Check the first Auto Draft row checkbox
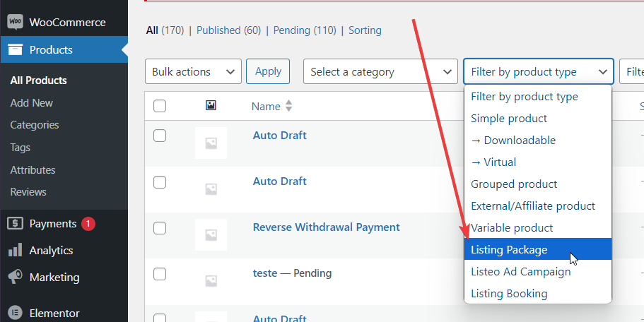 [160, 136]
